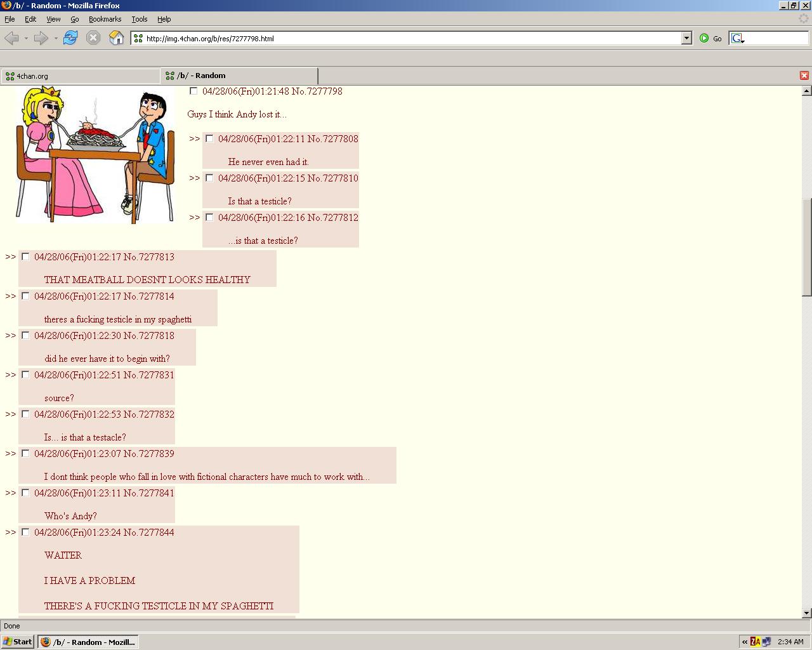Click the scrollbar down arrow
Viewport: 812px width, 650px height.
click(x=807, y=613)
